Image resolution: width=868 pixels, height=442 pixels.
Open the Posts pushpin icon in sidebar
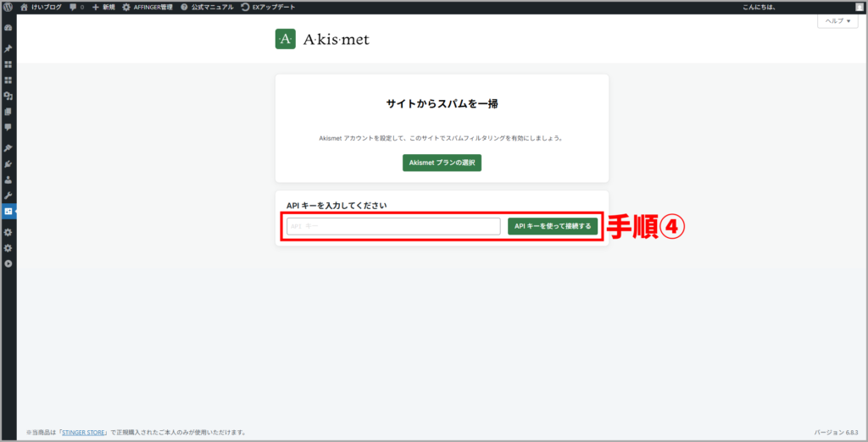click(8, 48)
